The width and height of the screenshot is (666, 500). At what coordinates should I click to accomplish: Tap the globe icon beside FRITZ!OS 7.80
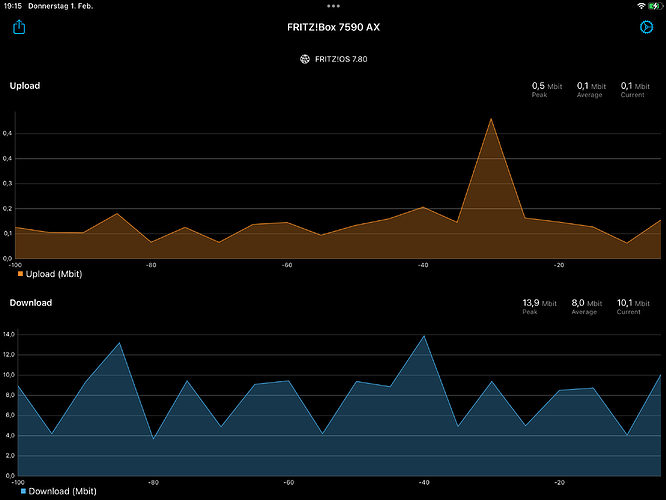tap(305, 59)
